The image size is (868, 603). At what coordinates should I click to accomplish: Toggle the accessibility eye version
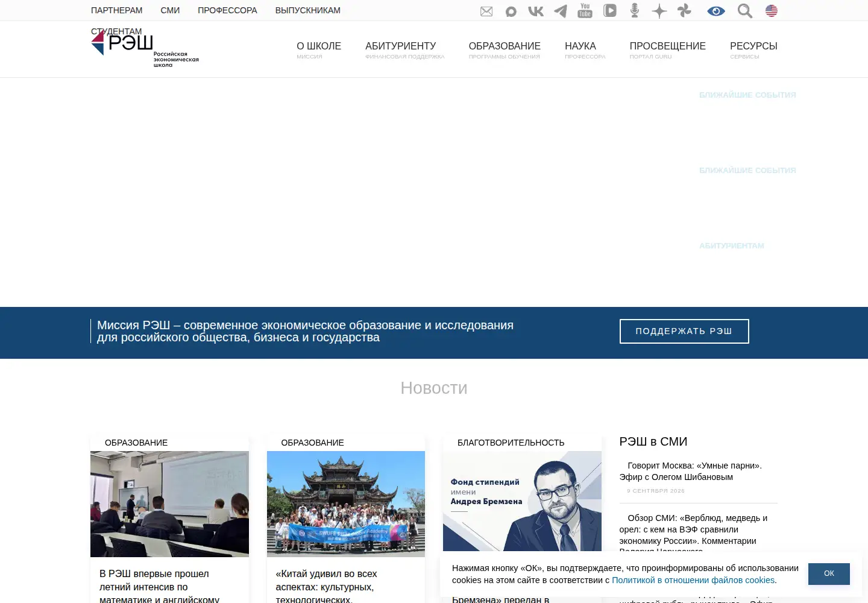point(716,11)
